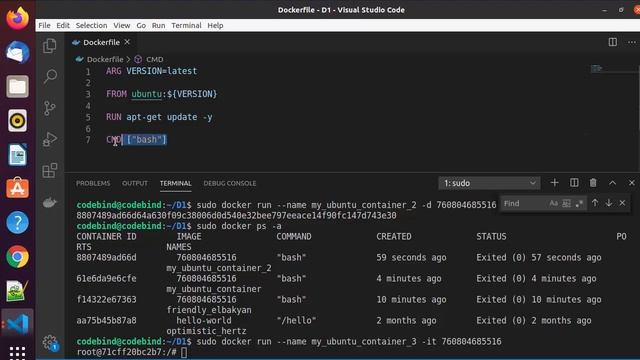Image resolution: width=640 pixels, height=360 pixels.
Task: Open editor More Actions ellipsis menu
Action: point(631,42)
